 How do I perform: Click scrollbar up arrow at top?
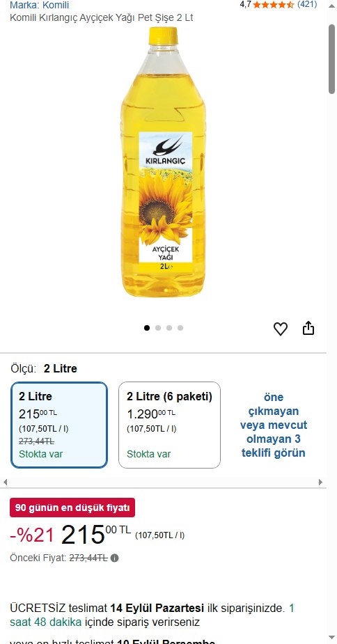[331, 6]
